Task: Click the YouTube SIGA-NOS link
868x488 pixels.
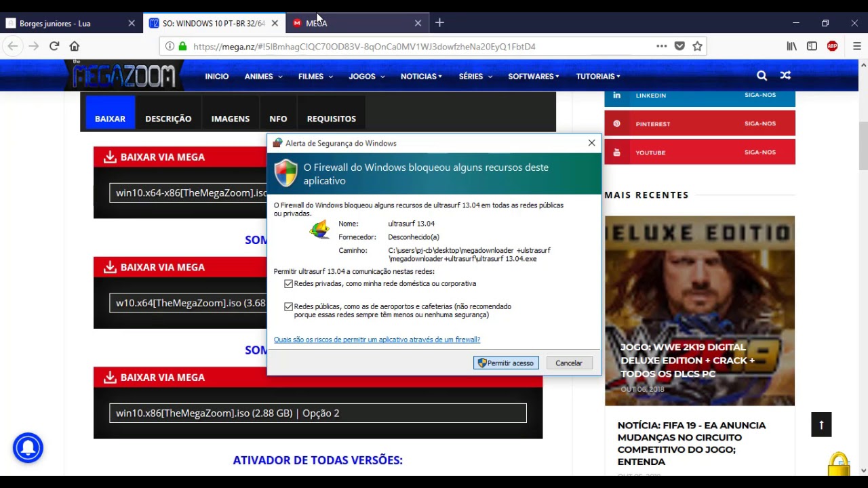Action: point(760,152)
